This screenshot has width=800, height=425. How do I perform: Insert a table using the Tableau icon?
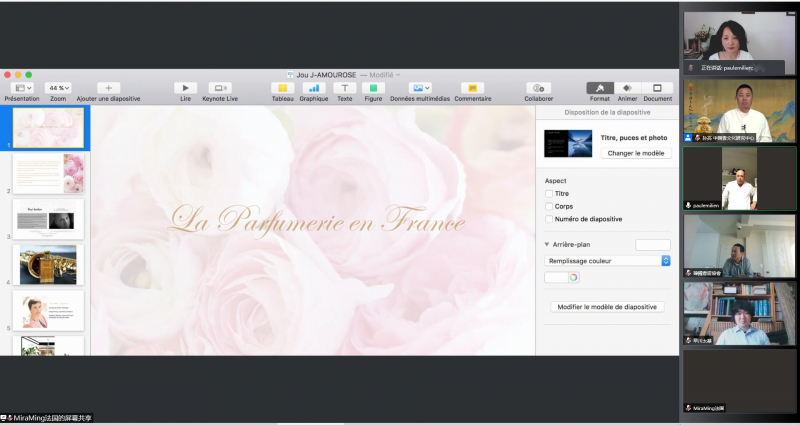[x=283, y=88]
